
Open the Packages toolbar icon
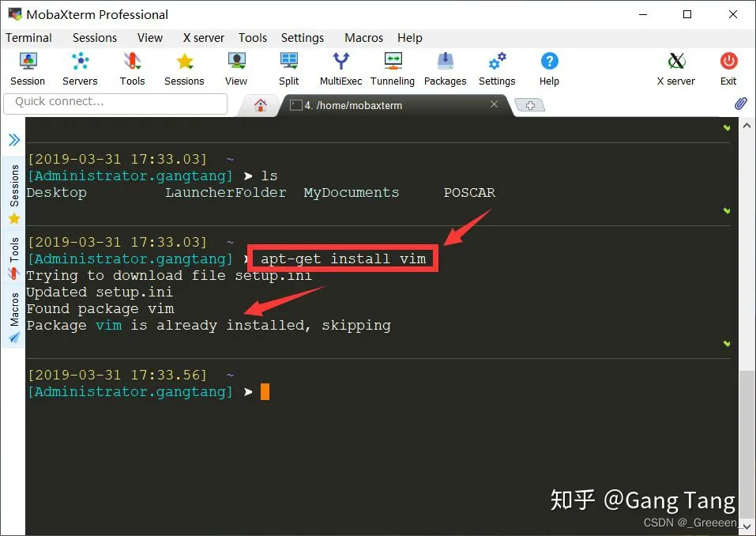point(445,69)
